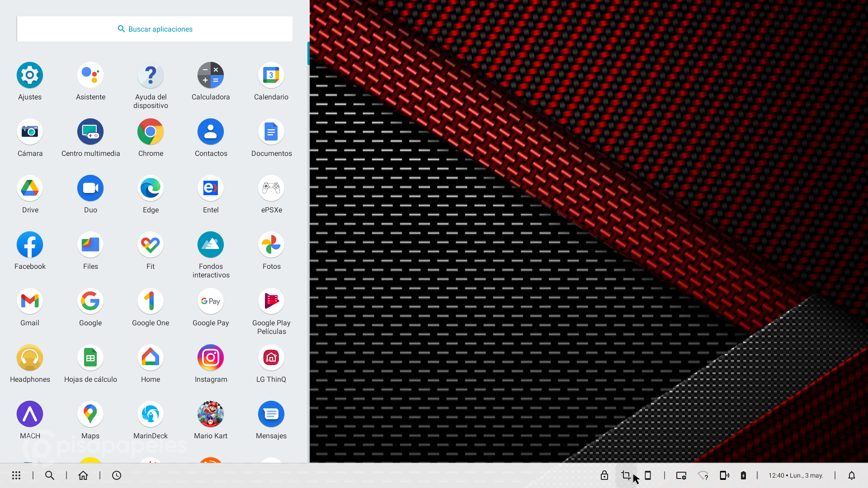Open the display settings tray icon
Viewport: 868px width, 488px height.
point(681,475)
